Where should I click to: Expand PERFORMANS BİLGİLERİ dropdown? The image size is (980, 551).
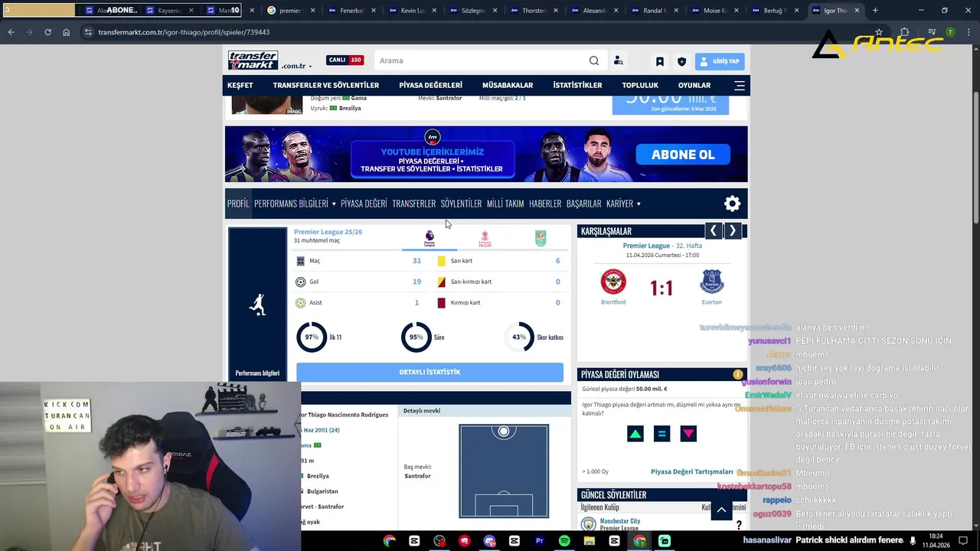pyautogui.click(x=295, y=204)
